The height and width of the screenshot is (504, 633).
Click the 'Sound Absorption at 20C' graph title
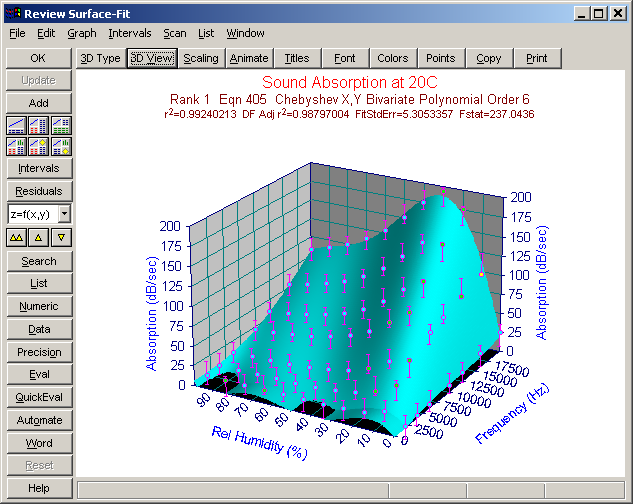[350, 82]
